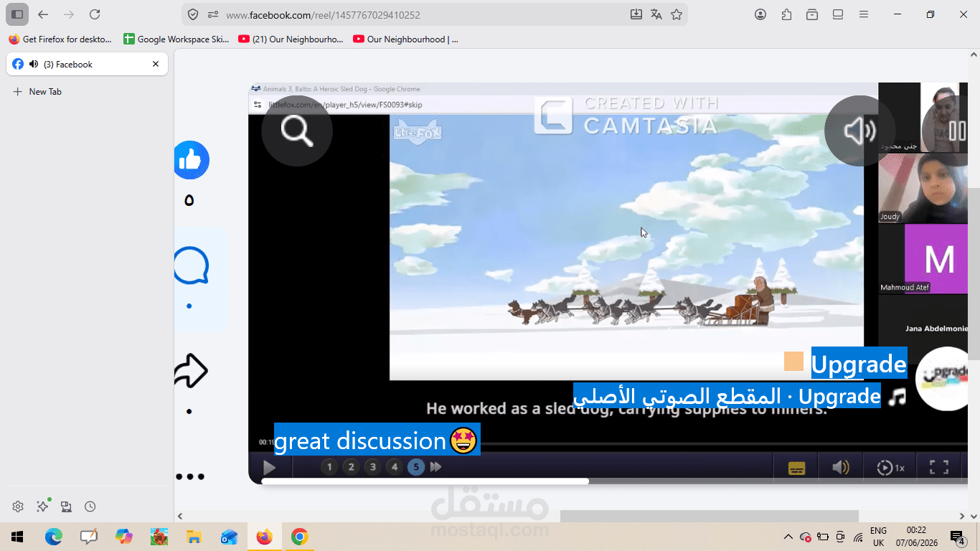Open sidebar settings gear

click(x=18, y=507)
